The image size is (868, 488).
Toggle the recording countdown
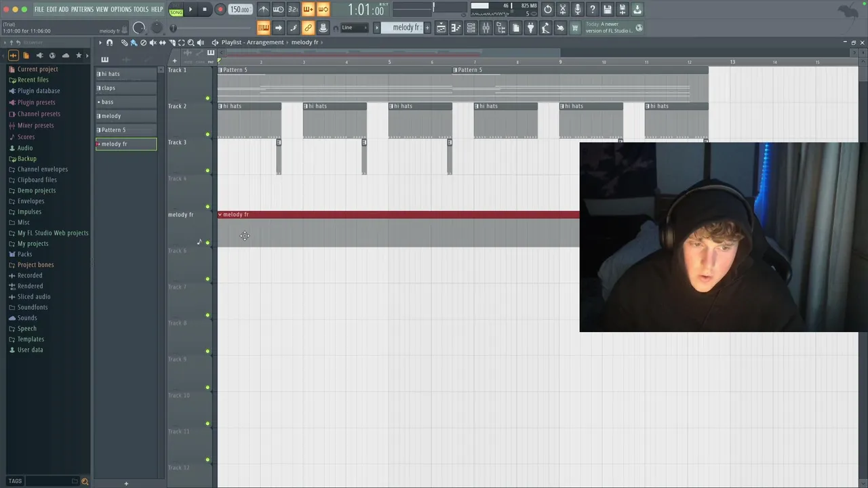point(293,9)
